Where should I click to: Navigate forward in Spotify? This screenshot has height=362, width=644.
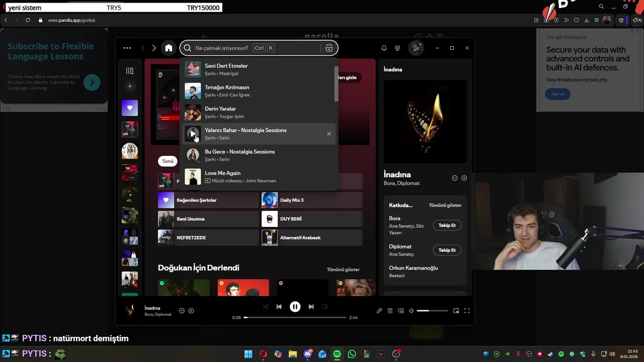coord(154,48)
